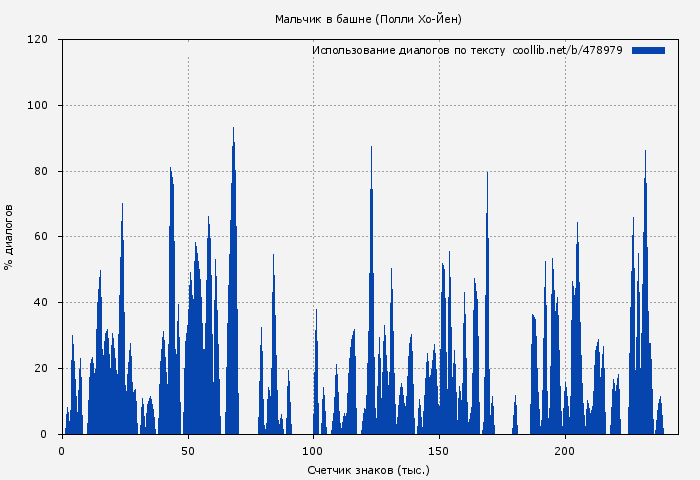Click the x-axis label "Счетчик знаков (тыс.)"

pos(369,469)
